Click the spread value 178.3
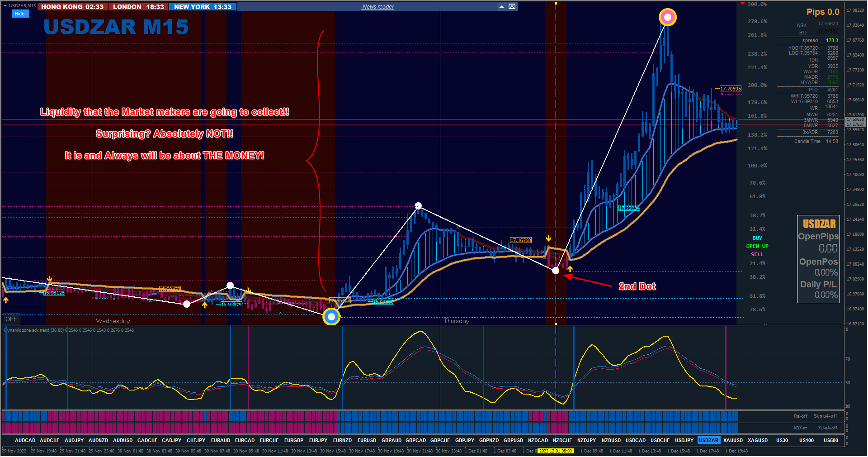The image size is (868, 457). tap(832, 40)
